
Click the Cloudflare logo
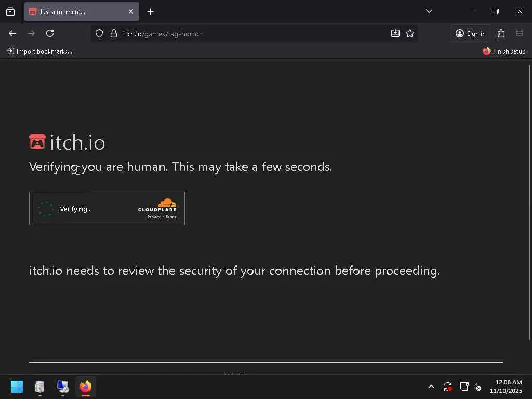pos(157,205)
